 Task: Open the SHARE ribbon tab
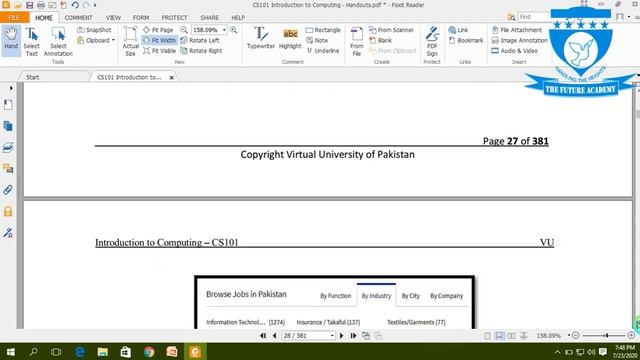[x=209, y=18]
